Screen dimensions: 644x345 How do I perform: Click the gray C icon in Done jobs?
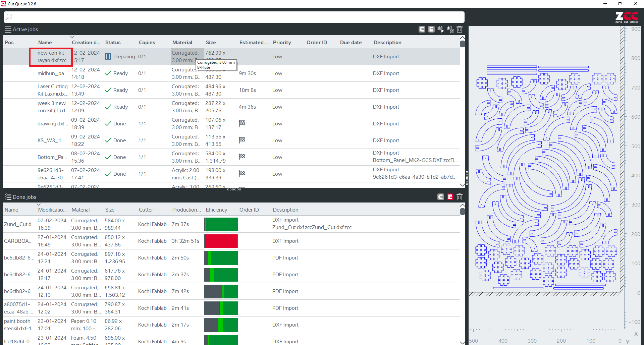[x=441, y=197]
